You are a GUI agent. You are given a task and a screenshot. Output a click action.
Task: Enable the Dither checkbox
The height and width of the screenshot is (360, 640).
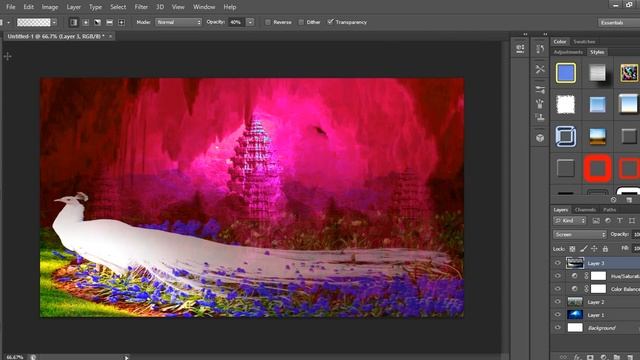(301, 22)
